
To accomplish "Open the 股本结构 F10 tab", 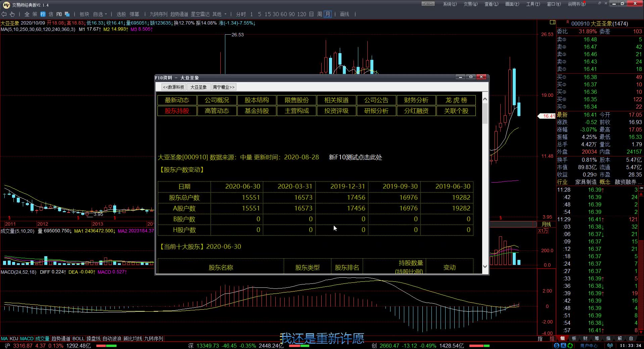I will pos(257,100).
